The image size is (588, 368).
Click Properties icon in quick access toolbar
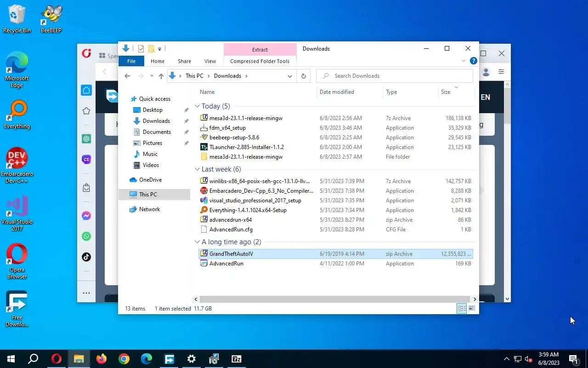tap(141, 49)
